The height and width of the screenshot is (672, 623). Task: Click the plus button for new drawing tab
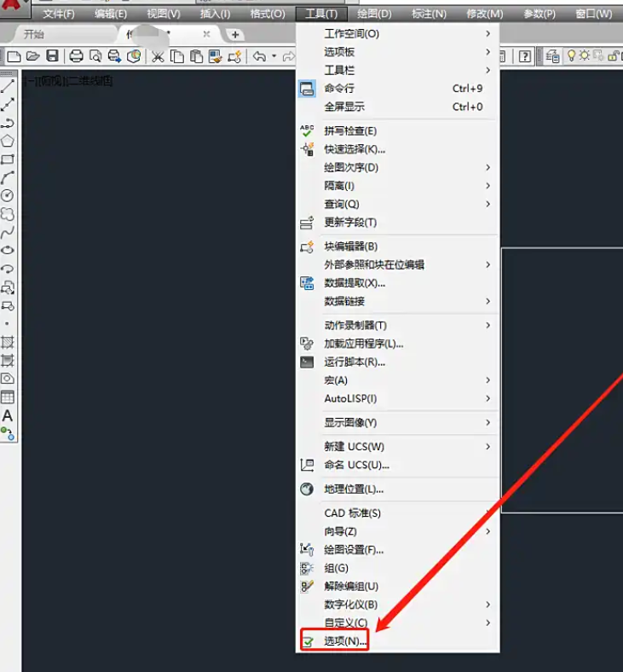point(236,34)
